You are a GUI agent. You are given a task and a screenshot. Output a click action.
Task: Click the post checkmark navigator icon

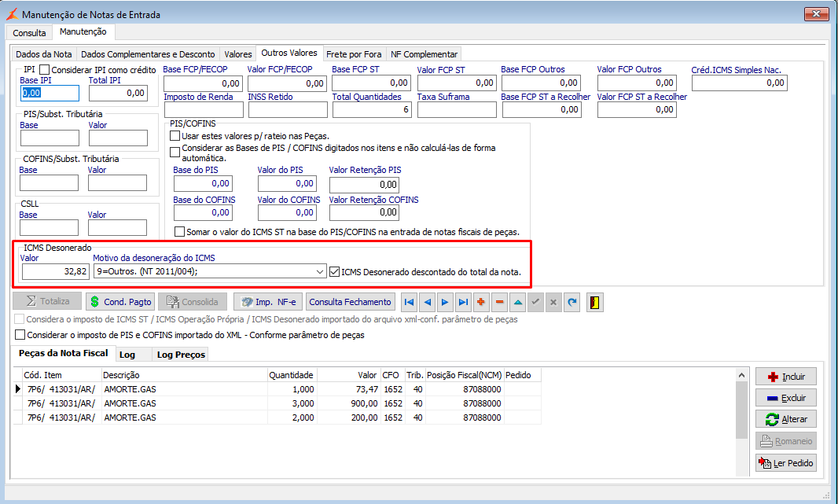tap(535, 302)
